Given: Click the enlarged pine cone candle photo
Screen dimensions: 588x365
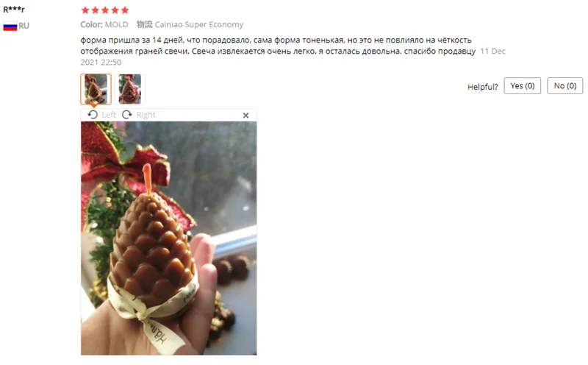Looking at the screenshot, I should tap(169, 238).
